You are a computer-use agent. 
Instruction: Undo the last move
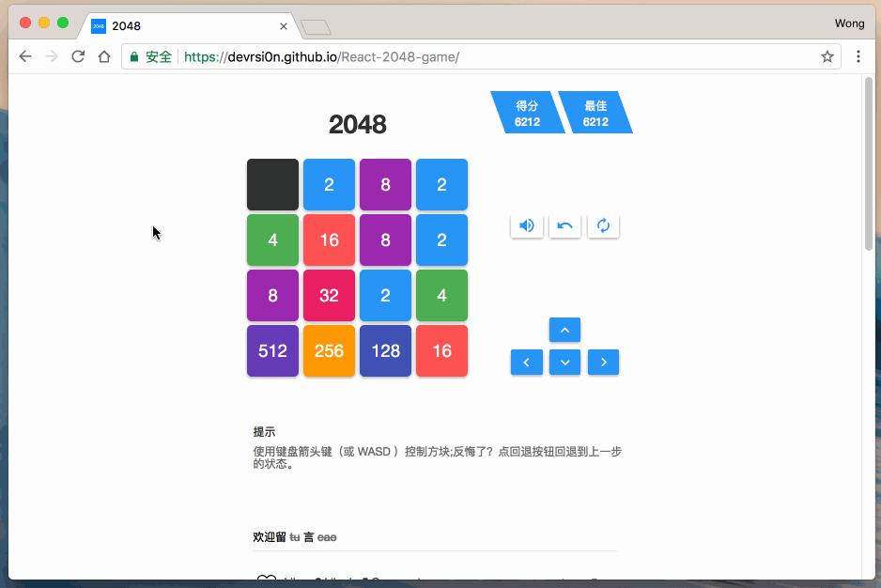point(564,226)
